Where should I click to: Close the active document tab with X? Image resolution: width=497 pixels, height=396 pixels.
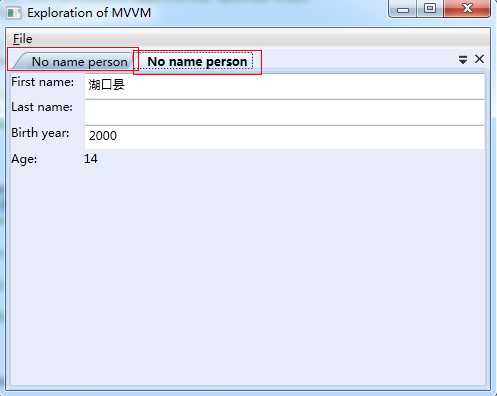tap(479, 59)
